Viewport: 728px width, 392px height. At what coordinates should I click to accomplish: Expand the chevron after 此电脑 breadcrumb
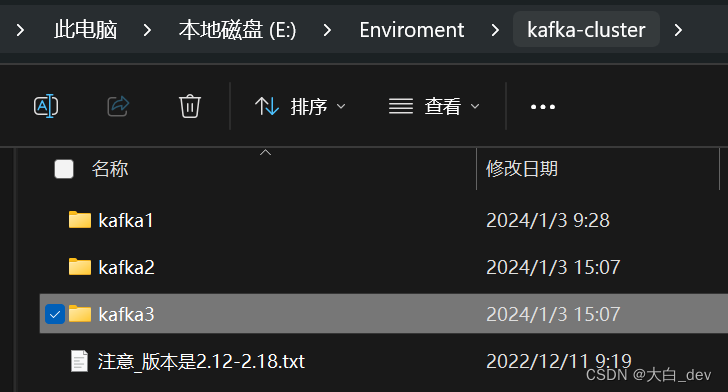147,30
